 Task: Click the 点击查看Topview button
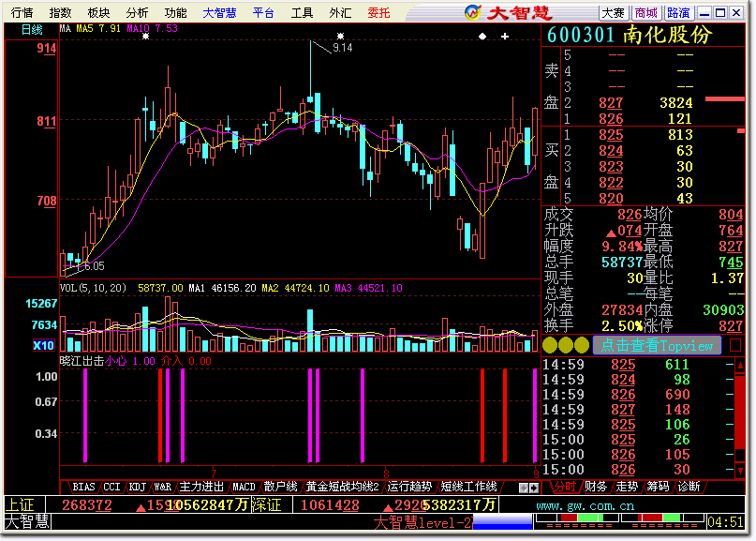[657, 345]
